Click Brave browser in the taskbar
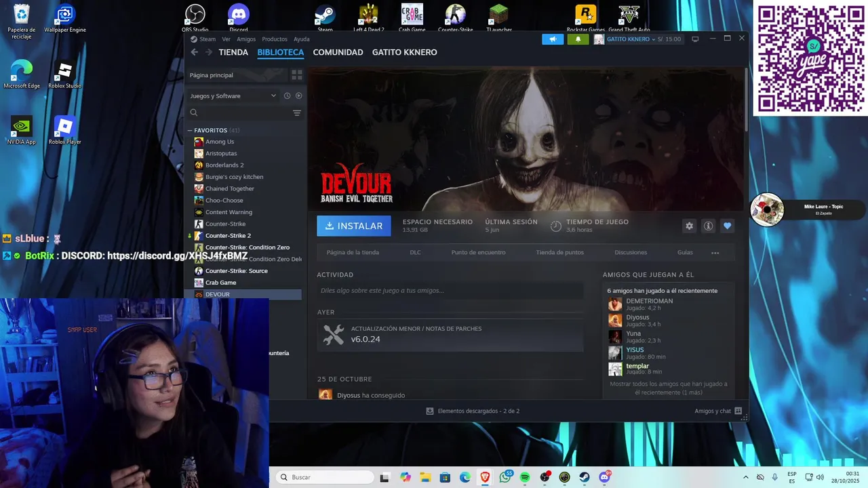This screenshot has height=488, width=868. point(485,477)
